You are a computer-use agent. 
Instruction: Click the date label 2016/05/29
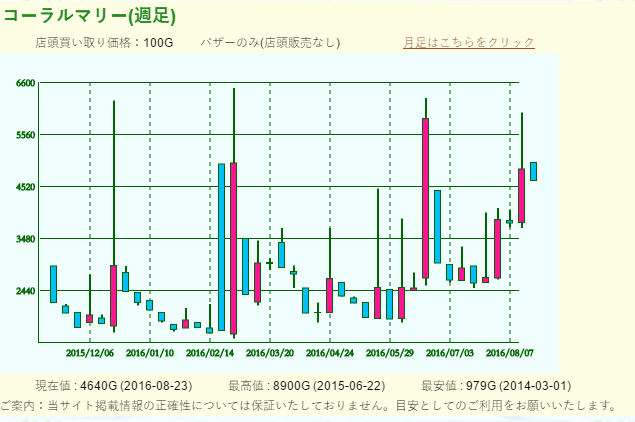click(x=390, y=353)
